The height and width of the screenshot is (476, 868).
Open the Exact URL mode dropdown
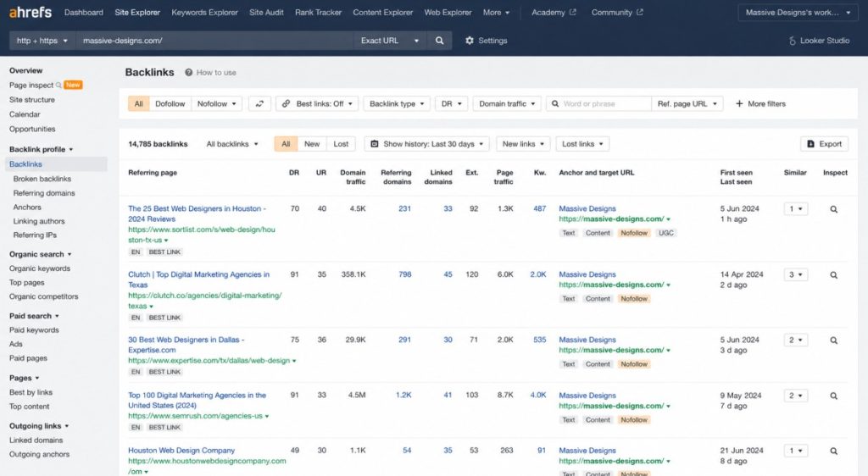390,41
